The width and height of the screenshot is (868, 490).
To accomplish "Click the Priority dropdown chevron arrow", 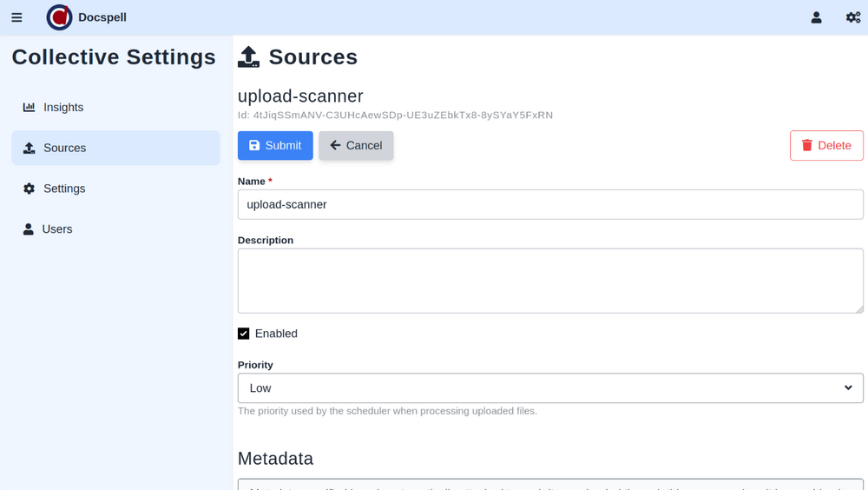I will pos(848,388).
